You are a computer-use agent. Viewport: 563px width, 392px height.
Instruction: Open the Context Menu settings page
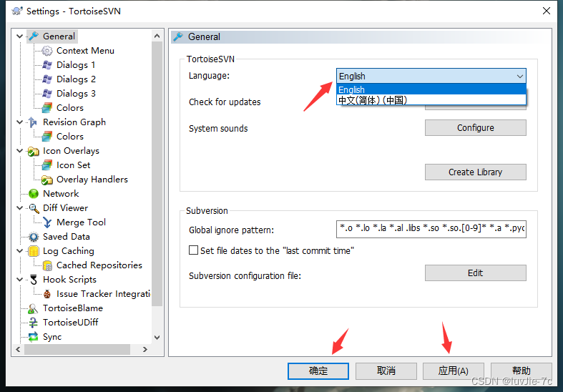[85, 51]
